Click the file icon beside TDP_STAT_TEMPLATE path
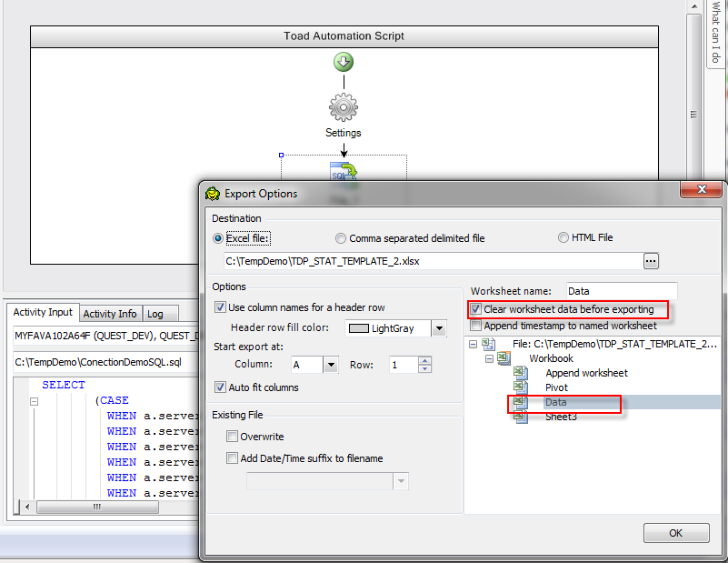The width and height of the screenshot is (728, 563). point(488,344)
